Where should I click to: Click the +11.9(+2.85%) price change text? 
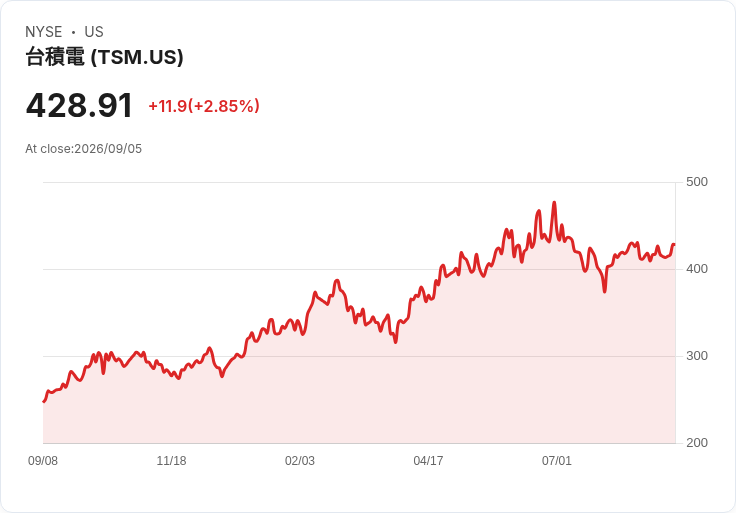[204, 106]
